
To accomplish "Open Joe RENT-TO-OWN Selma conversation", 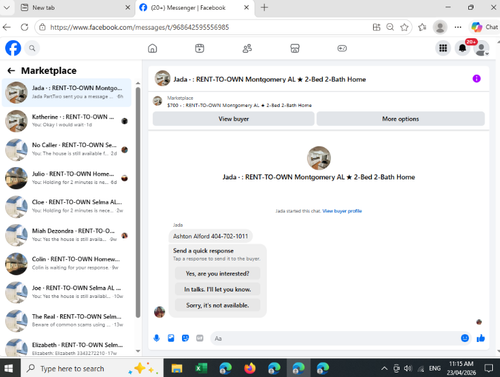I will [x=67, y=292].
